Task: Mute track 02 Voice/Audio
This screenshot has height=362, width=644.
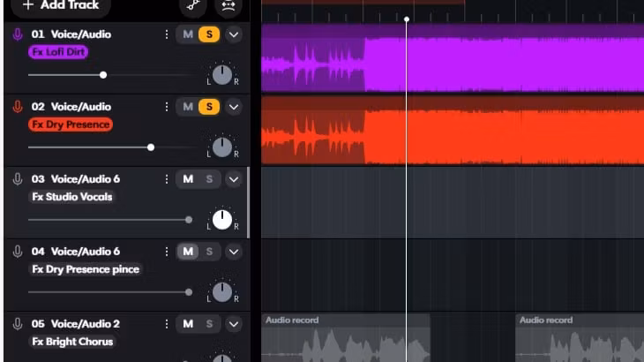Action: 188,107
